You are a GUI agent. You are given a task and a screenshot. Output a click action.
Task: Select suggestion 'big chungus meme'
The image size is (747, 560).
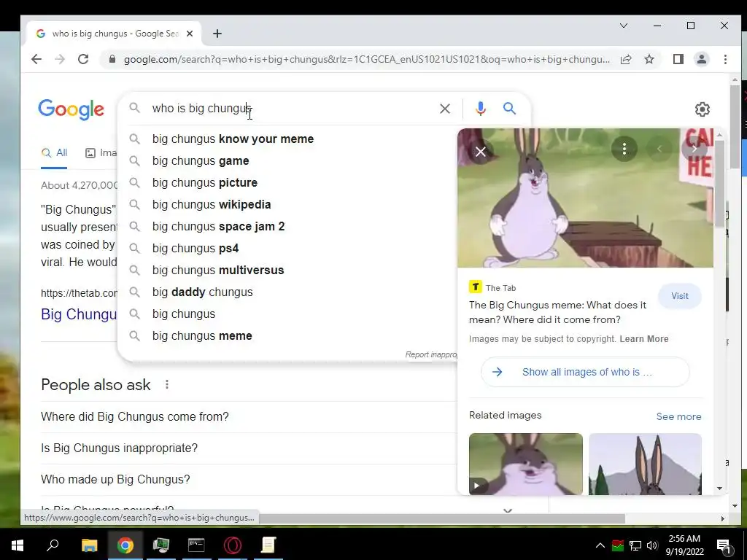coord(287,336)
